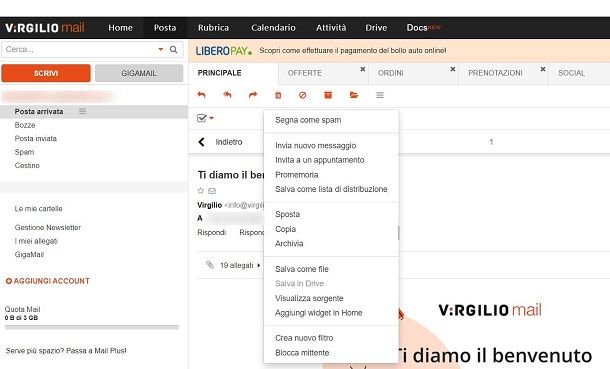Open the Posta inviata folder

[36, 138]
